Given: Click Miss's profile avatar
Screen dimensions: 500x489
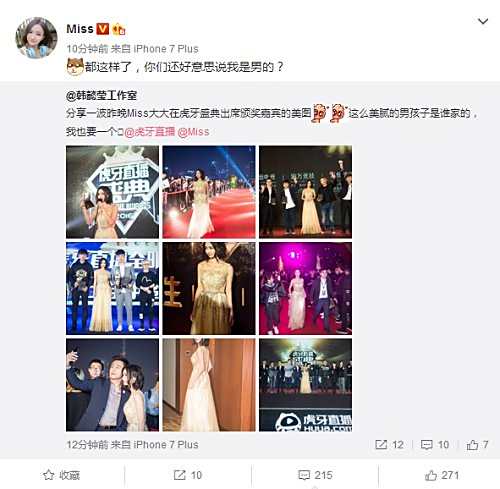Looking at the screenshot, I should pyautogui.click(x=36, y=38).
